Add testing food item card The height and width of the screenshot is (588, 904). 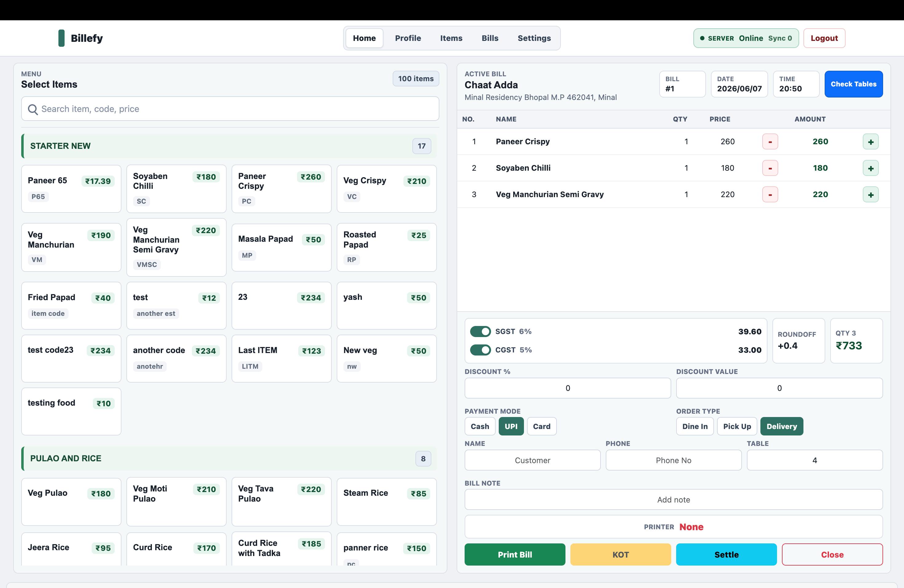pyautogui.click(x=71, y=411)
